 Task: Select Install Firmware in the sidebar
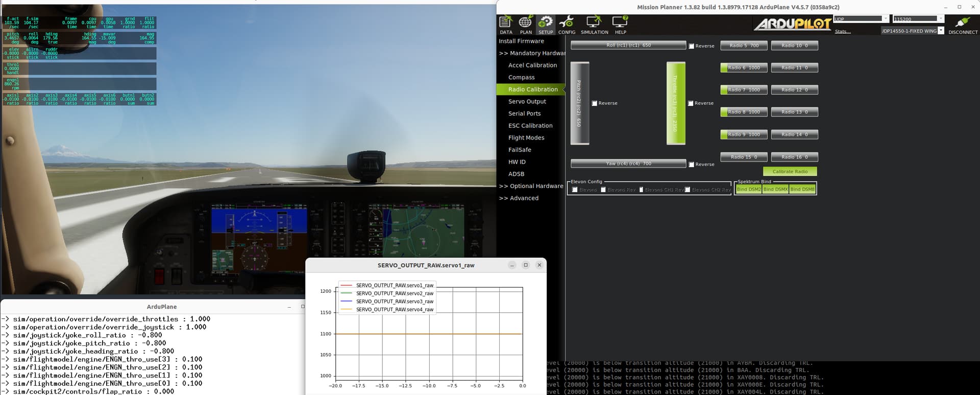[521, 41]
